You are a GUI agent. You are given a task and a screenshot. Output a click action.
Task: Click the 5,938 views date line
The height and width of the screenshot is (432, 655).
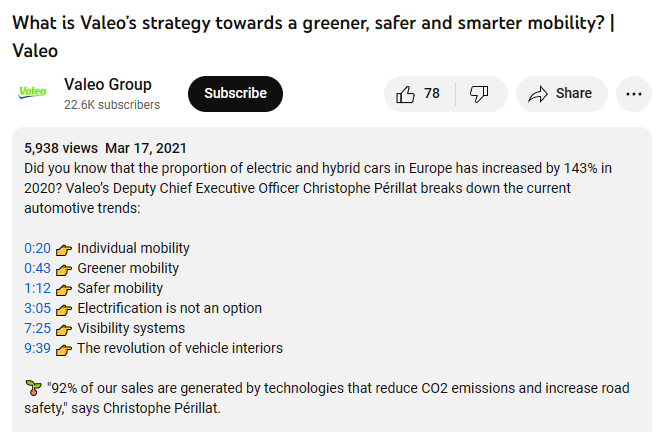coord(105,148)
